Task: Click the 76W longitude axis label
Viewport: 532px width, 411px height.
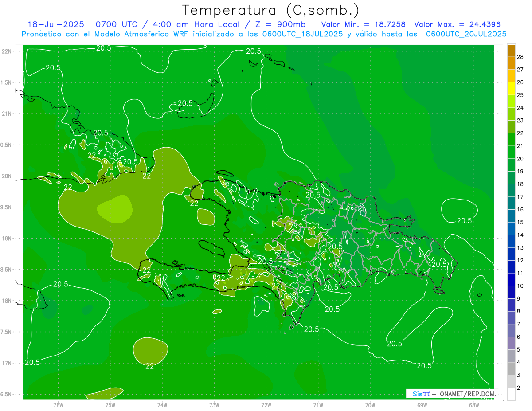Action: point(58,405)
